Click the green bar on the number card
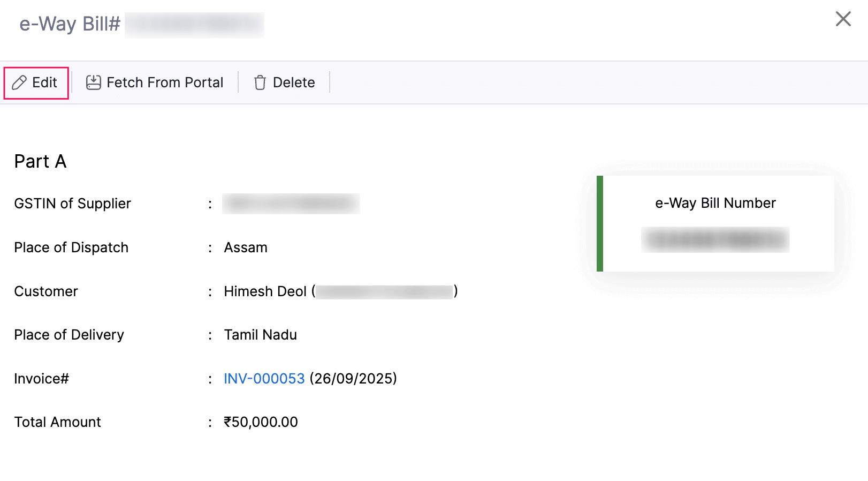 (x=599, y=222)
